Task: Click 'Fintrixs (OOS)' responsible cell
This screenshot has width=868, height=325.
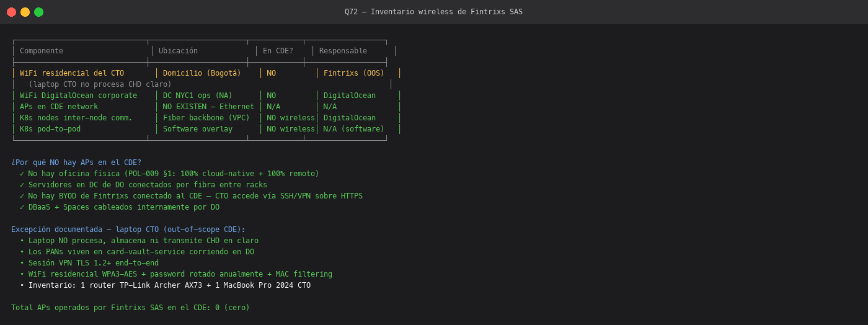Action: (x=354, y=73)
